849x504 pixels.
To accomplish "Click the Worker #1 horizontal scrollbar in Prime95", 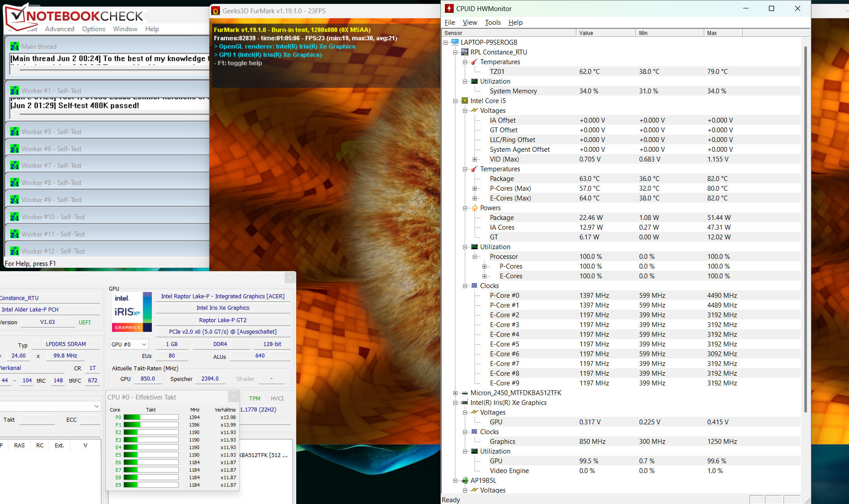I will [114, 114].
